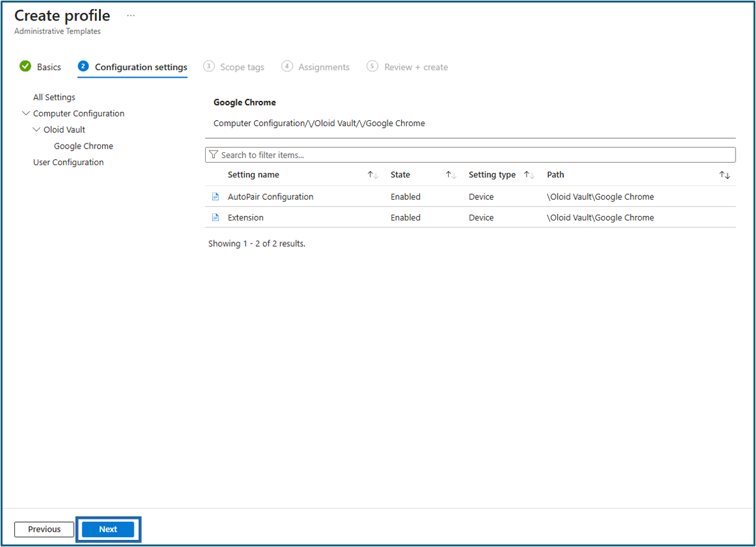Click the Extension row document icon
The image size is (756, 547).
coord(215,217)
